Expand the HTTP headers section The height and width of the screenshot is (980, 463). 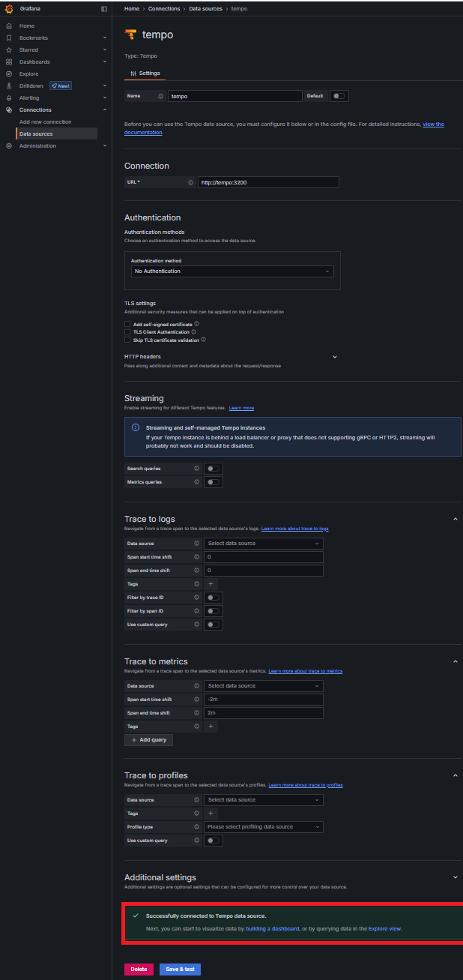point(335,357)
